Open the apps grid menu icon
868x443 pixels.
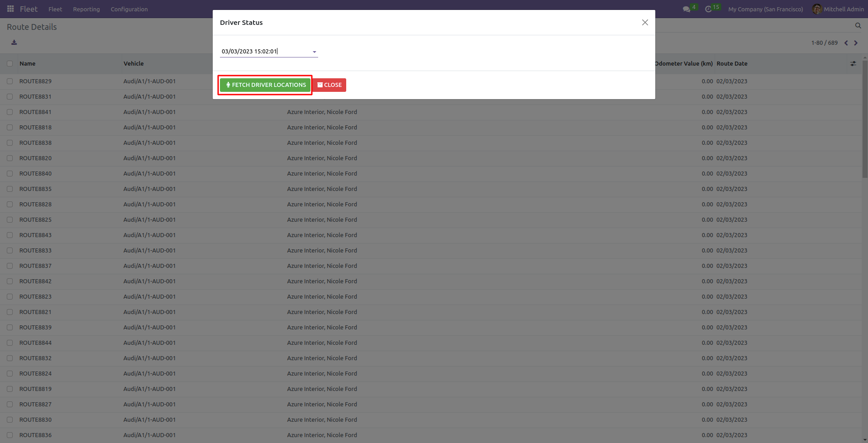10,9
